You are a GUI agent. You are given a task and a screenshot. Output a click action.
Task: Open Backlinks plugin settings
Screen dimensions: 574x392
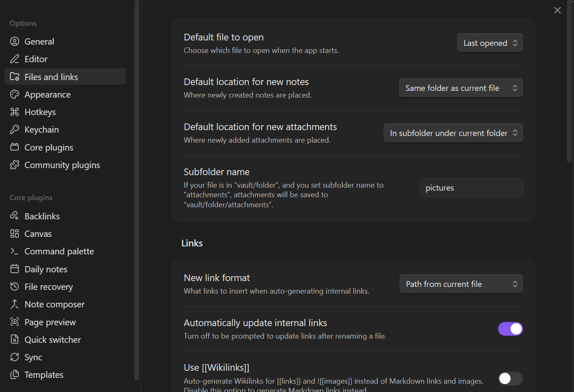coord(65,216)
